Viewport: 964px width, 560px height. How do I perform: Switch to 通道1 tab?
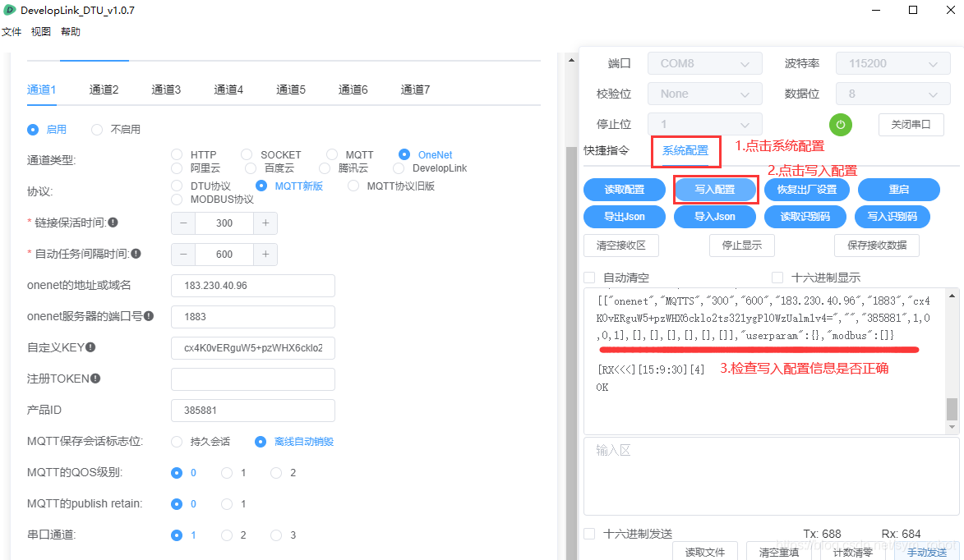point(41,90)
